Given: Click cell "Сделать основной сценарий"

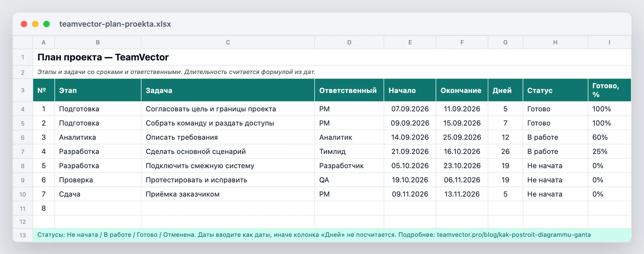Looking at the screenshot, I should click(x=228, y=151).
